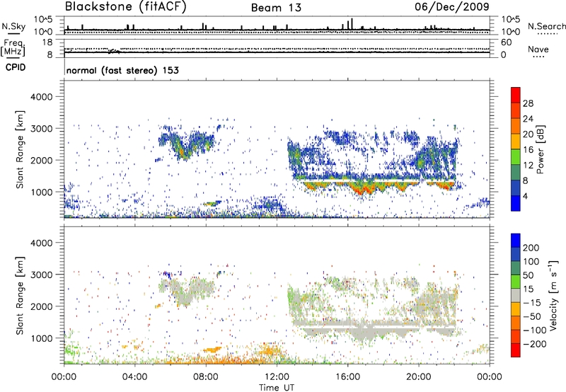Viewport: 566px width, 392px height.
Task: Click the red top segment of power colorbar
Action: click(516, 96)
